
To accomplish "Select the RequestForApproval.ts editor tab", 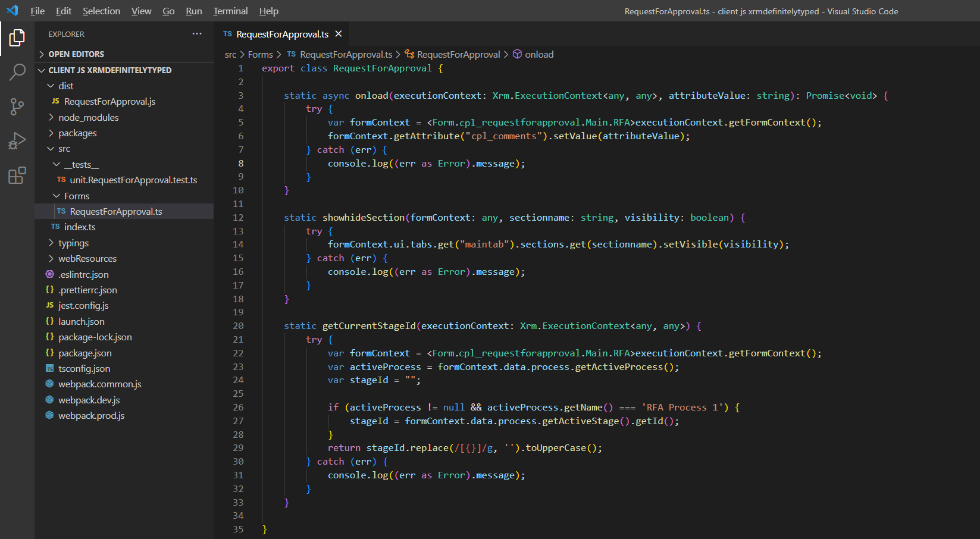I will coord(281,34).
